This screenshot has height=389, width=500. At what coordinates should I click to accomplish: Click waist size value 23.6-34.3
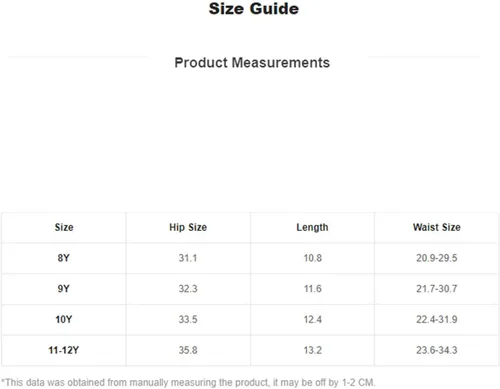(x=437, y=350)
